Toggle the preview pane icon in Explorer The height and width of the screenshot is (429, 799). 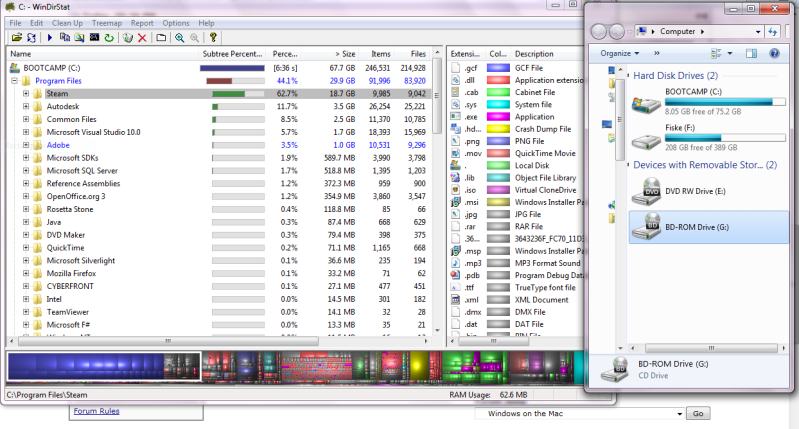(x=751, y=53)
